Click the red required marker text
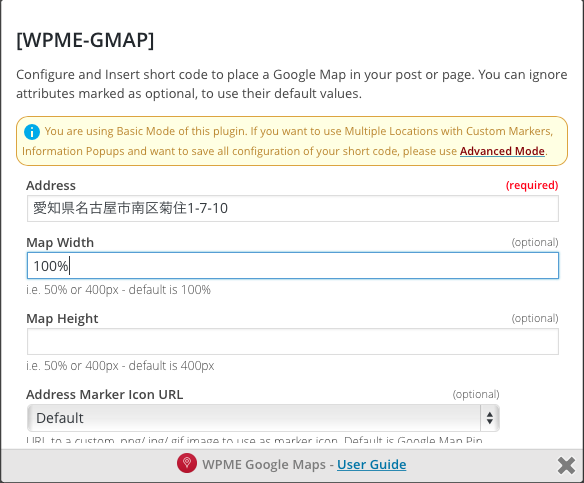This screenshot has height=483, width=584. (532, 185)
